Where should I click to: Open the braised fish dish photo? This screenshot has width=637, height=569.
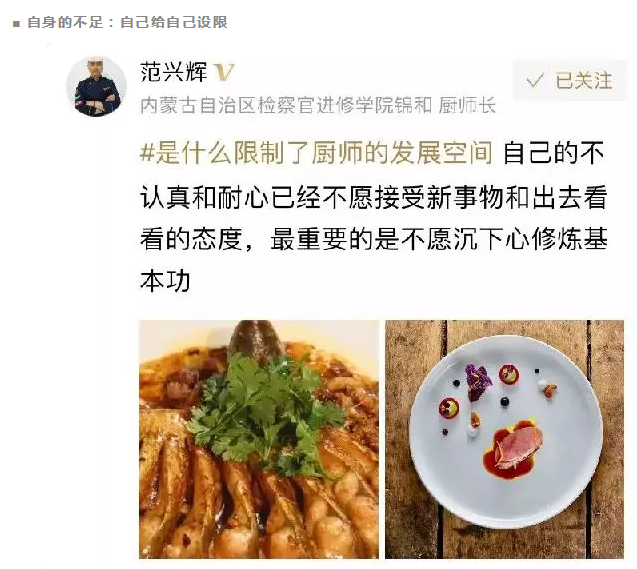click(x=259, y=439)
